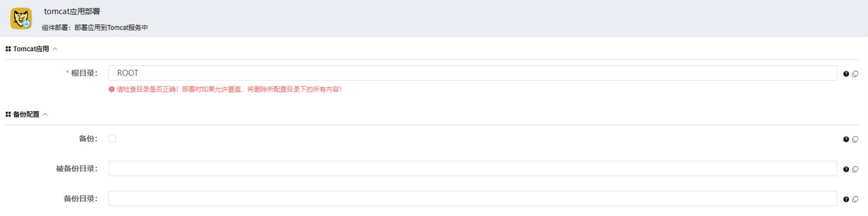
Task: Click copy icon beside 根目录 field
Action: 855,74
